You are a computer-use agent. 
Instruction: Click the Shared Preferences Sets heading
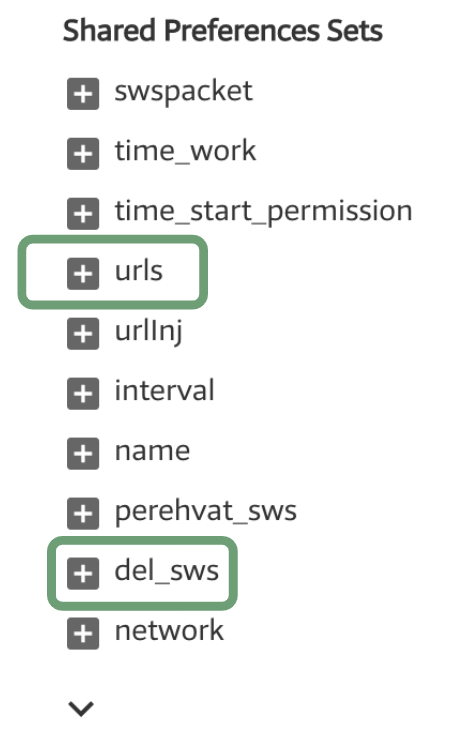tap(222, 31)
